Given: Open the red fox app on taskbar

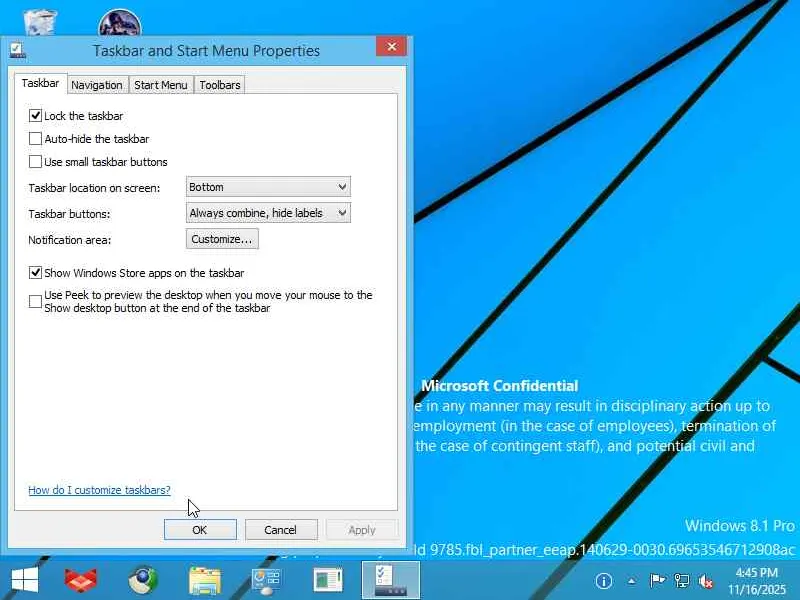Looking at the screenshot, I should pyautogui.click(x=81, y=580).
